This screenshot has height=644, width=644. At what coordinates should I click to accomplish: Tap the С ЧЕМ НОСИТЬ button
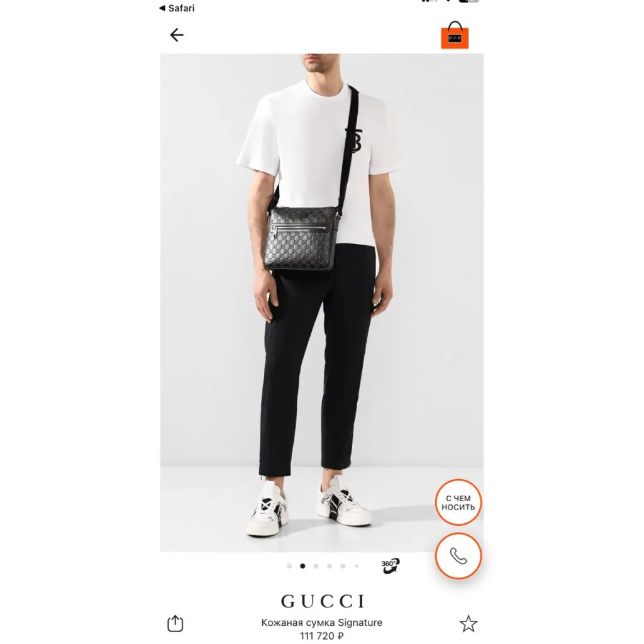pos(458,502)
